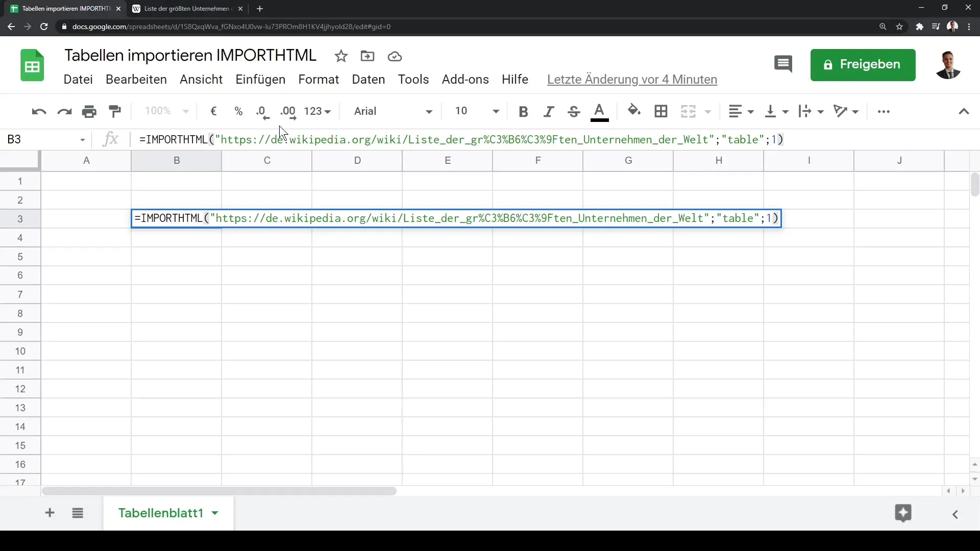Open the Tabellenblatt1 tab dropdown arrow
This screenshot has height=551, width=980.
[x=215, y=513]
